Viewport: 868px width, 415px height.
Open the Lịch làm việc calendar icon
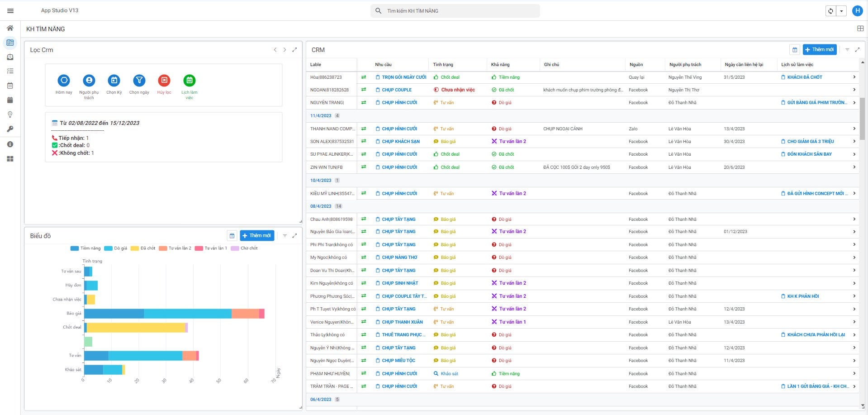coord(190,81)
